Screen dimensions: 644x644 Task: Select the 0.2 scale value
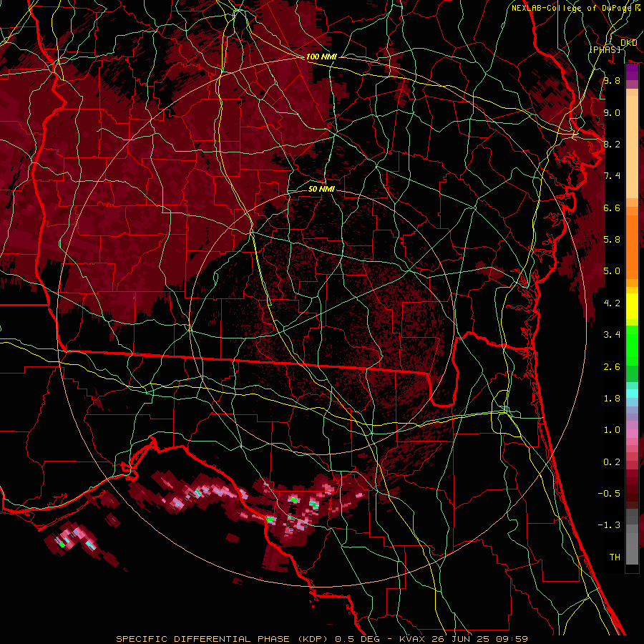click(x=612, y=462)
